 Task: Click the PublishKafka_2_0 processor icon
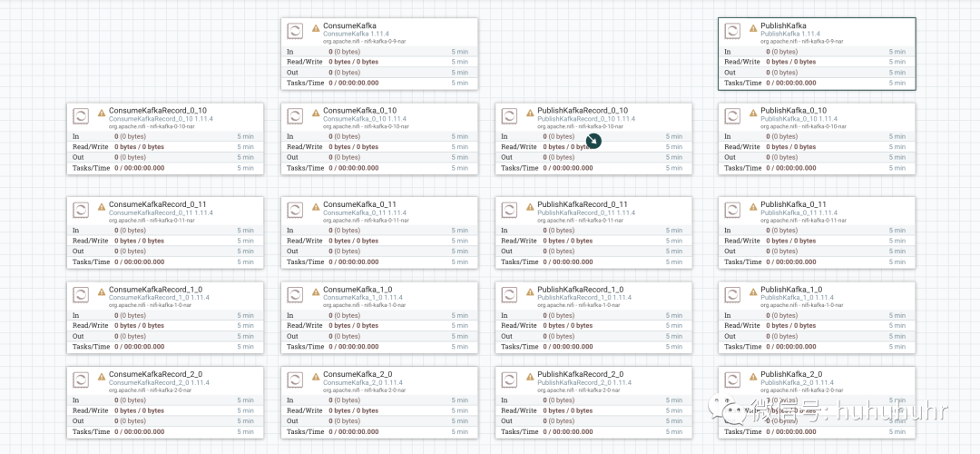[732, 380]
